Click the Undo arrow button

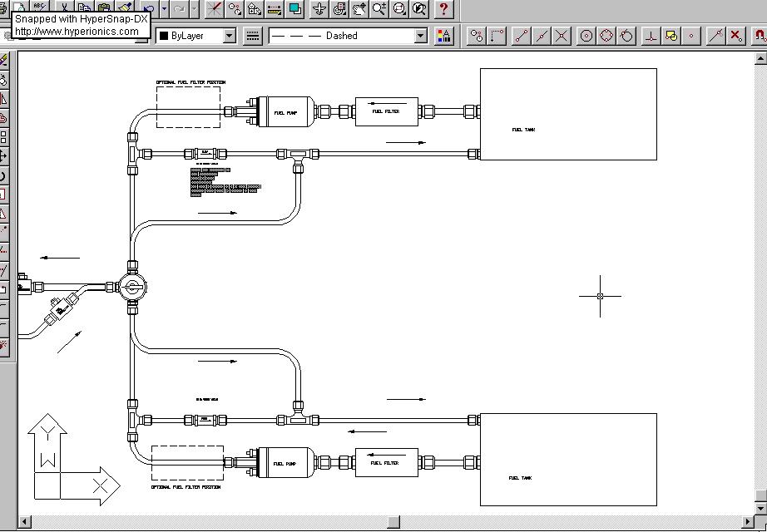point(148,8)
